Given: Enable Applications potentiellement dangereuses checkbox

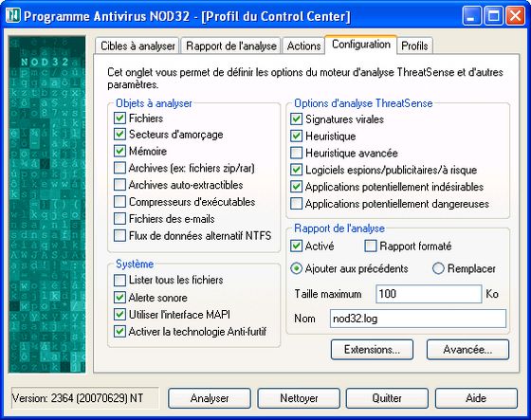Looking at the screenshot, I should pos(296,204).
